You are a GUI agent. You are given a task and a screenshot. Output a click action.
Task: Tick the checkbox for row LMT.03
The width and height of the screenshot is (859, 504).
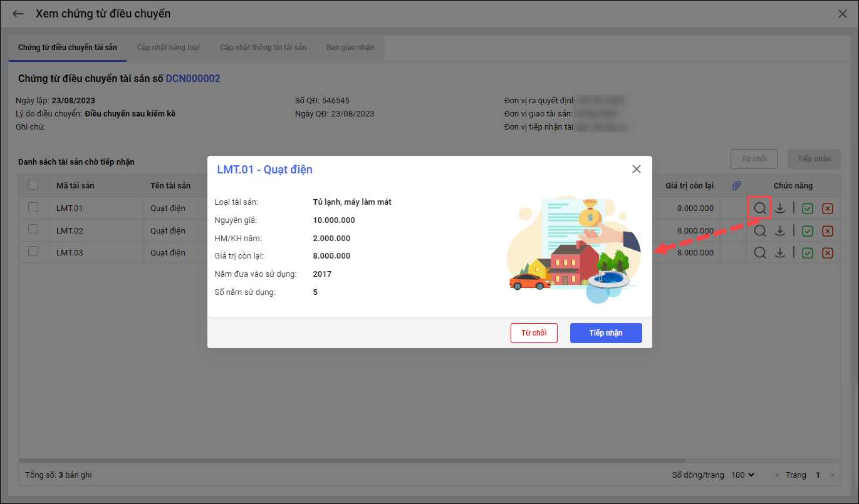(34, 252)
